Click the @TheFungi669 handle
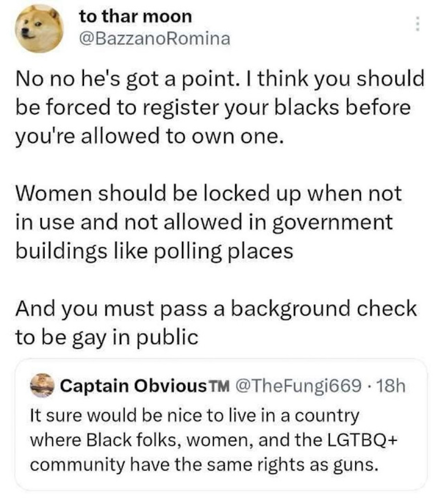The height and width of the screenshot is (504, 442). 295,386
